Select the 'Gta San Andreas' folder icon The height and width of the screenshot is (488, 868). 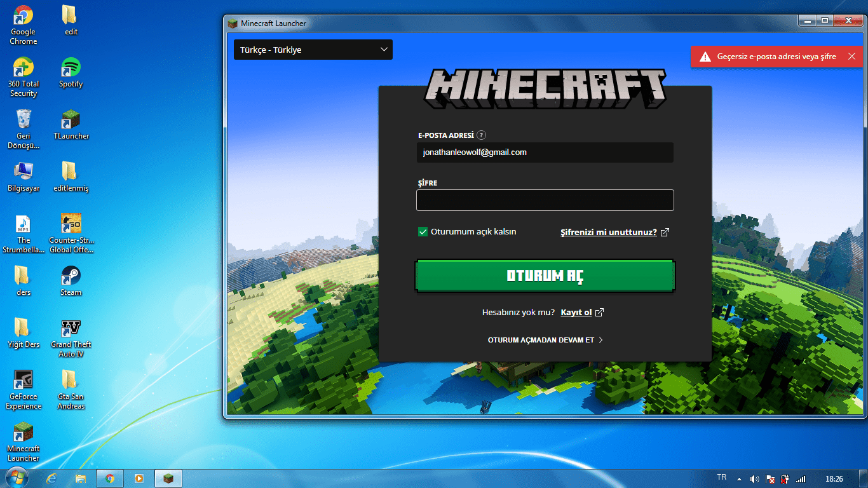tap(71, 390)
